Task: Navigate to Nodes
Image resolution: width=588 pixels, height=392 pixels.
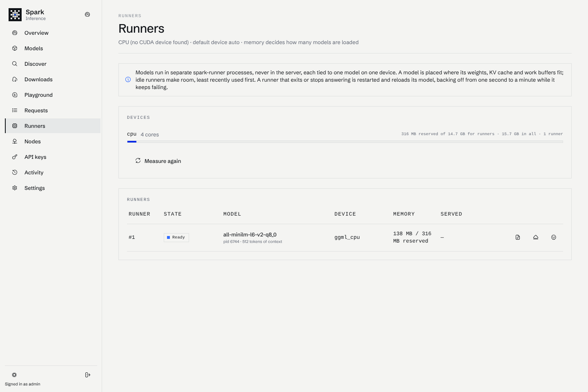Action: coord(53,141)
